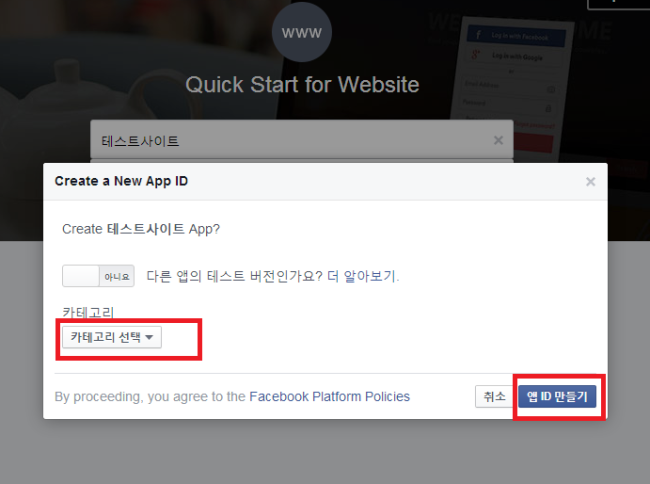The height and width of the screenshot is (484, 650).
Task: Click the 취소 cancel button
Action: [x=495, y=397]
